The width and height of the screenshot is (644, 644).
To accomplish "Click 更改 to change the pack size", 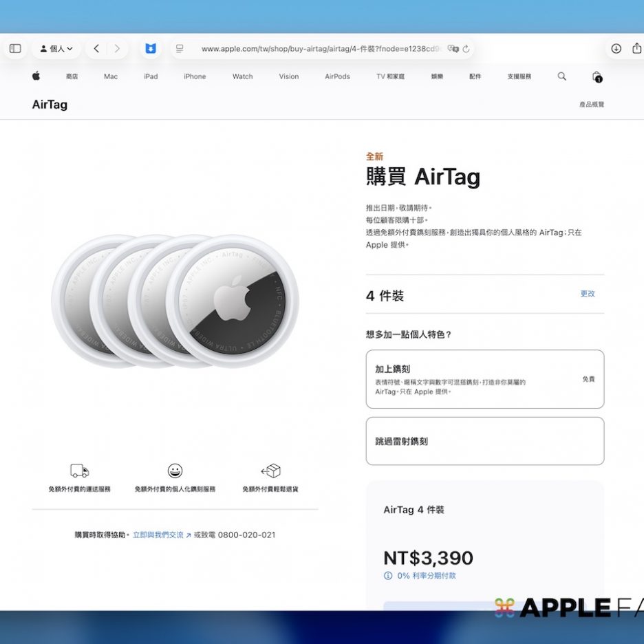I will 587,294.
